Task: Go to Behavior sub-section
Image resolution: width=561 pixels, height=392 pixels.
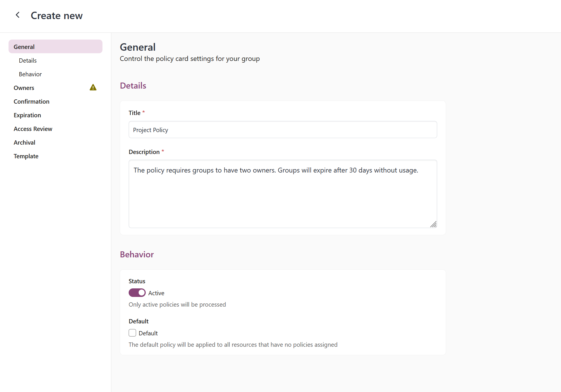Action: [x=30, y=74]
